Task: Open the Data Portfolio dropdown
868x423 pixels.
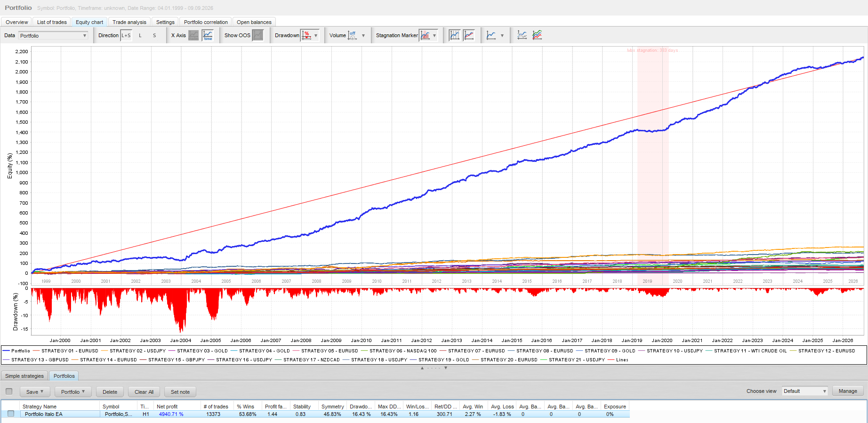Action: [x=53, y=35]
